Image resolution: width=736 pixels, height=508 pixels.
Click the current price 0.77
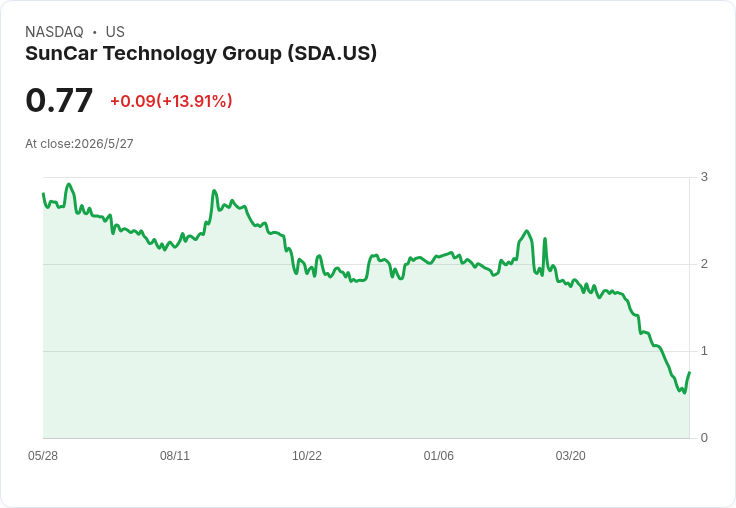(59, 100)
